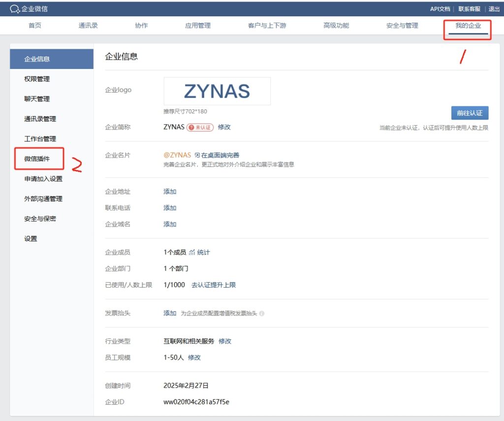Image resolution: width=504 pixels, height=421 pixels.
Task: Click 添加 for 企业地址
Action: pyautogui.click(x=170, y=192)
